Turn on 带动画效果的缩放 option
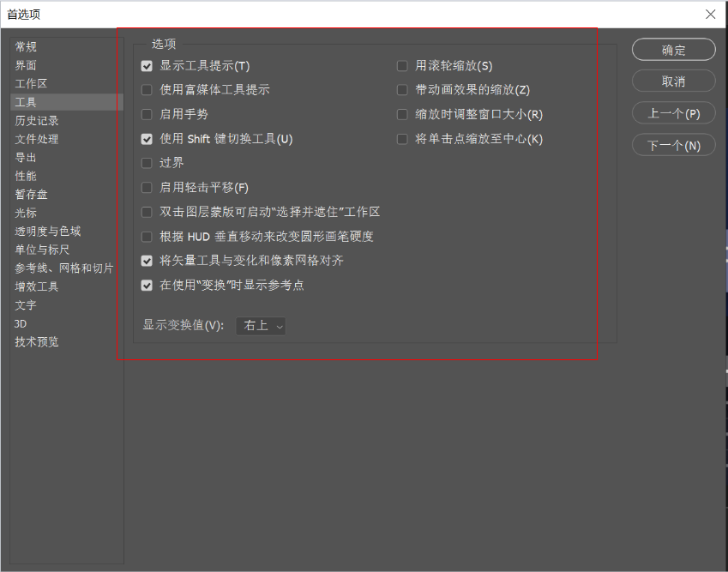Image resolution: width=728 pixels, height=572 pixels. 402,90
